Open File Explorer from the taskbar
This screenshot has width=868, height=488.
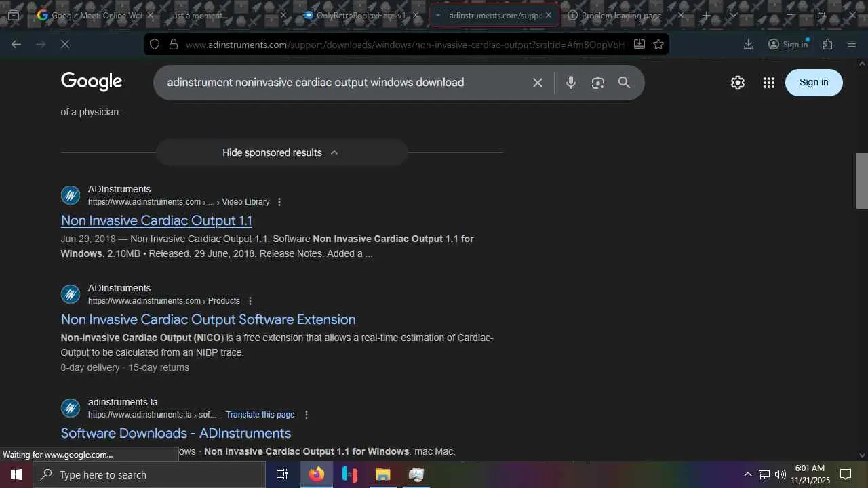click(x=383, y=474)
